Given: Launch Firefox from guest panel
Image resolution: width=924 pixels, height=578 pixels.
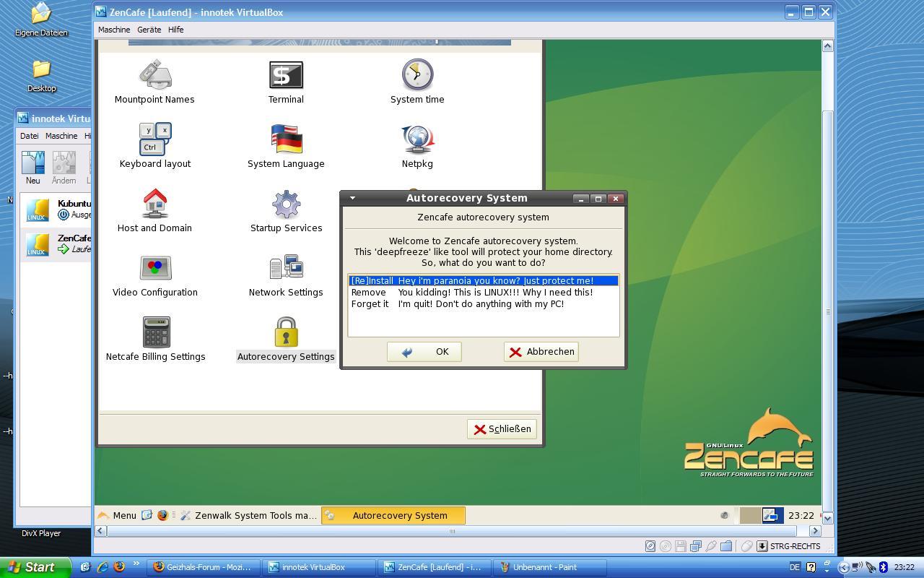Looking at the screenshot, I should pos(162,515).
